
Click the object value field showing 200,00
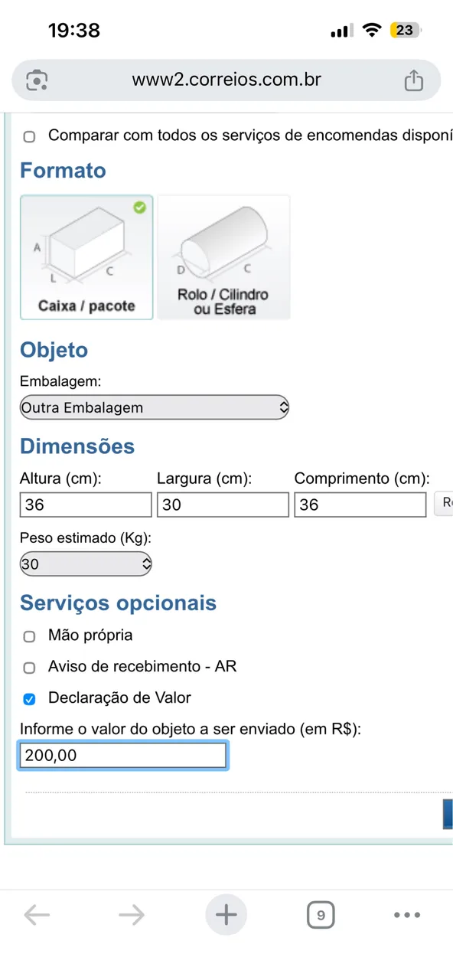point(122,755)
